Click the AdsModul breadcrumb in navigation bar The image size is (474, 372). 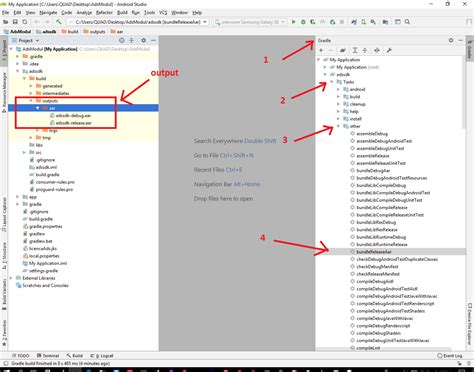tap(17, 32)
